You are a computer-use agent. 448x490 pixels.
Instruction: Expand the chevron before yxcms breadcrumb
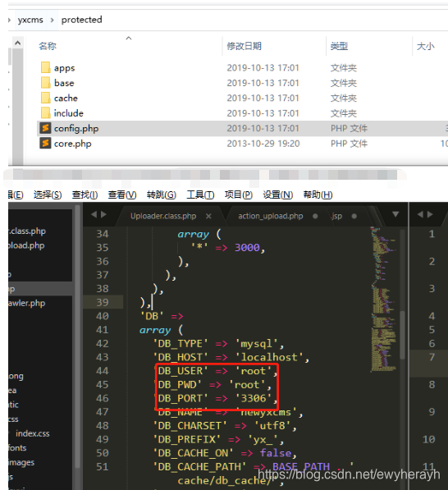click(x=9, y=21)
